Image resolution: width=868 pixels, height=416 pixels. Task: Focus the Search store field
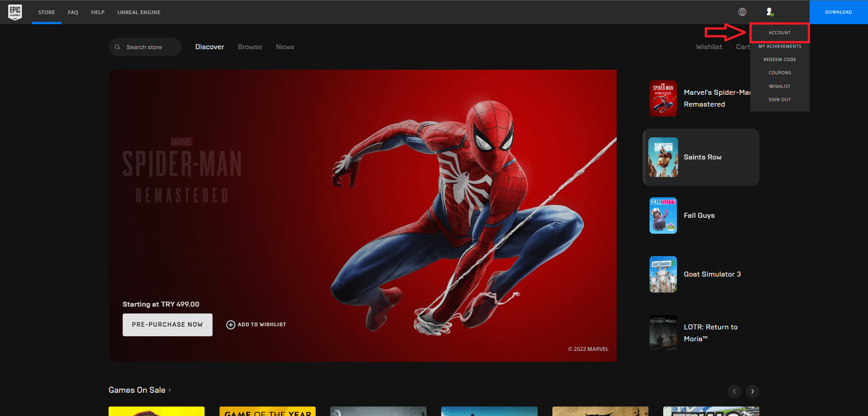click(x=145, y=47)
